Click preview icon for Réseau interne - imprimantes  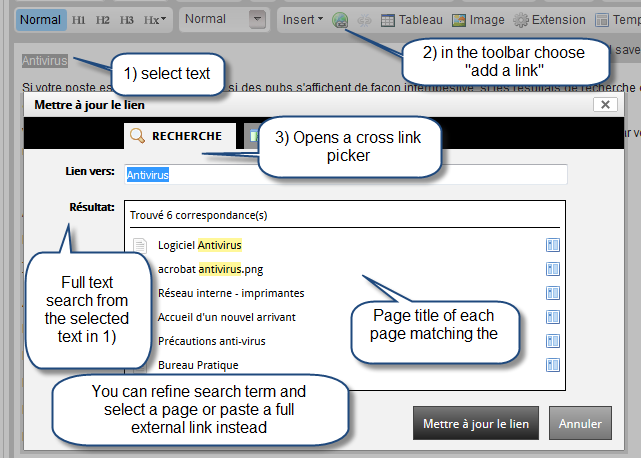pyautogui.click(x=552, y=293)
